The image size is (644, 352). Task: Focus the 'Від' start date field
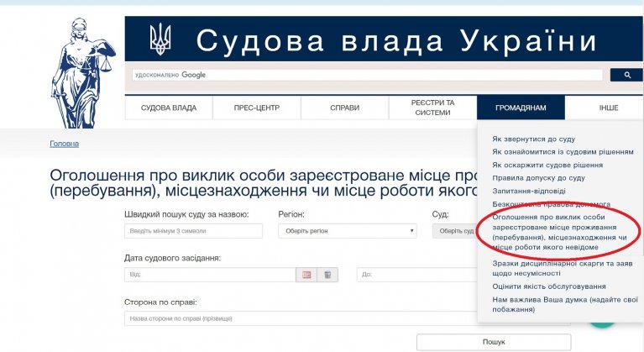pyautogui.click(x=210, y=274)
